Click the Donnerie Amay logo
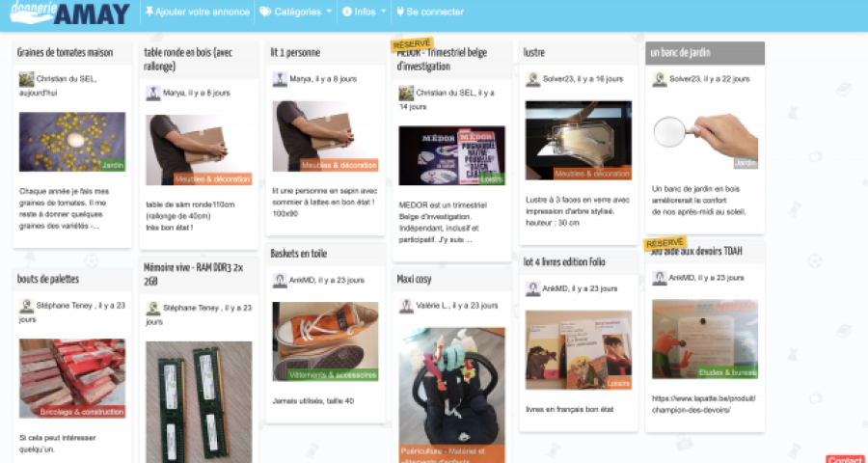The width and height of the screenshot is (868, 463). point(69,13)
